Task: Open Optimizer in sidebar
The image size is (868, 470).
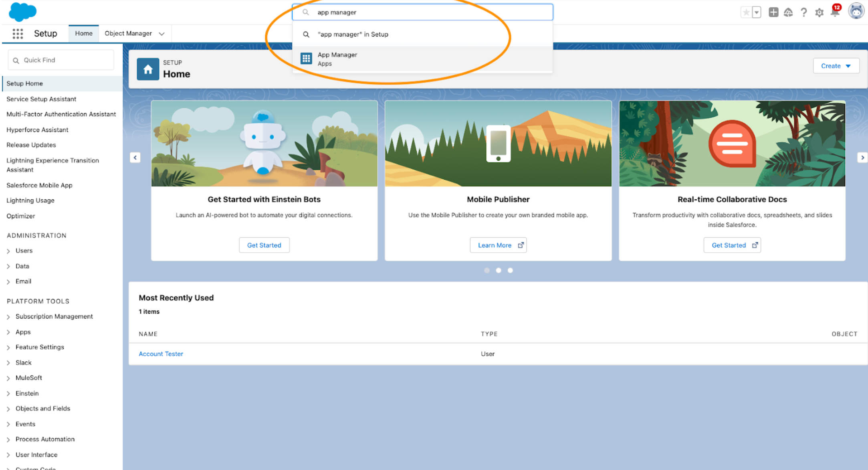Action: [20, 216]
